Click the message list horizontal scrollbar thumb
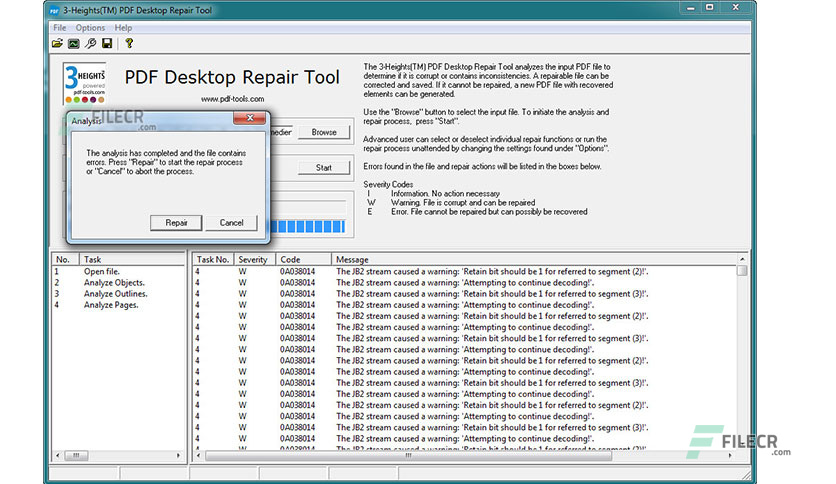This screenshot has width=836, height=484. tap(408, 456)
